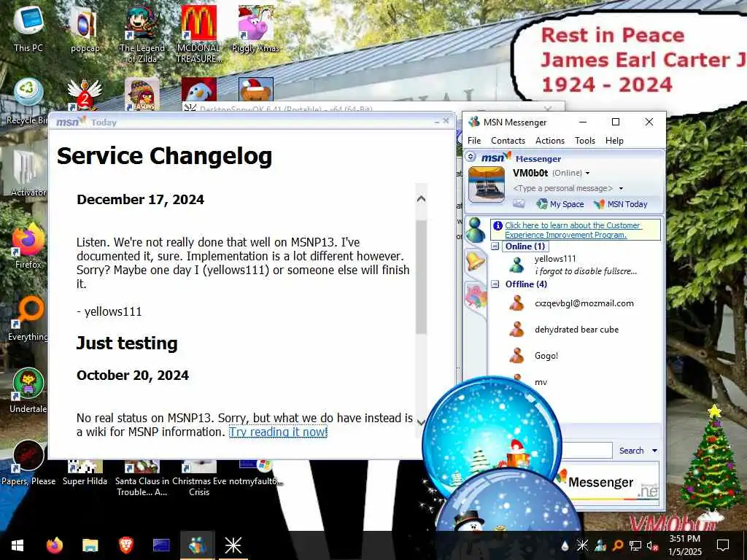Close the MSN Today window

coord(446,121)
